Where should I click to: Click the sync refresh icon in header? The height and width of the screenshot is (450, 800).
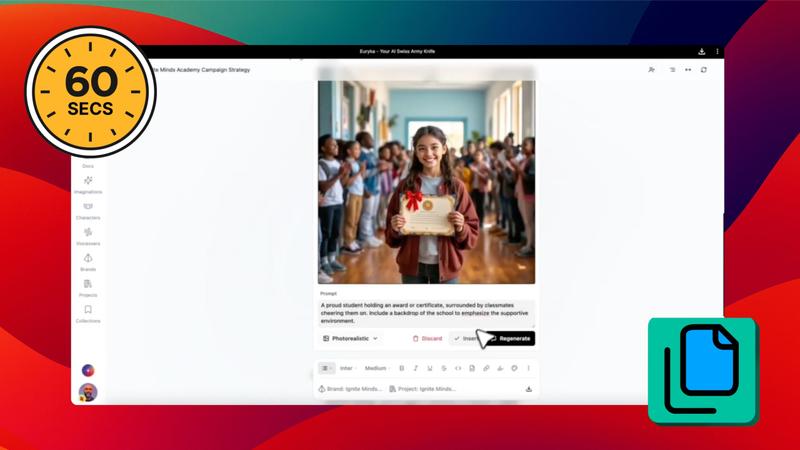pyautogui.click(x=704, y=70)
